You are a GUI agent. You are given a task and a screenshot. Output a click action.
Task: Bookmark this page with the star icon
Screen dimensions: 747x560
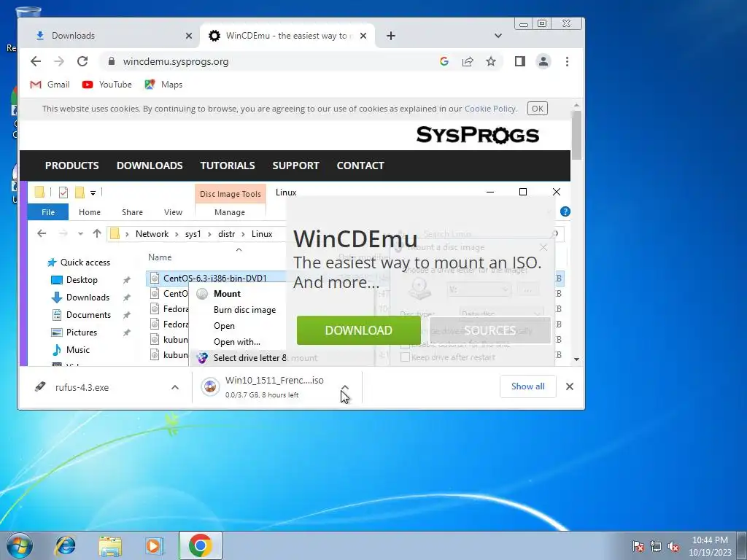pos(491,61)
